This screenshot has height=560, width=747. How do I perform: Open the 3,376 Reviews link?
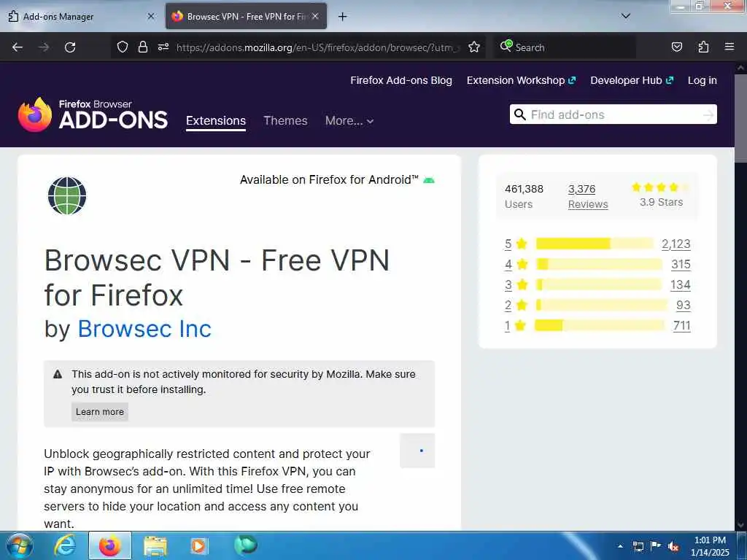tap(588, 196)
